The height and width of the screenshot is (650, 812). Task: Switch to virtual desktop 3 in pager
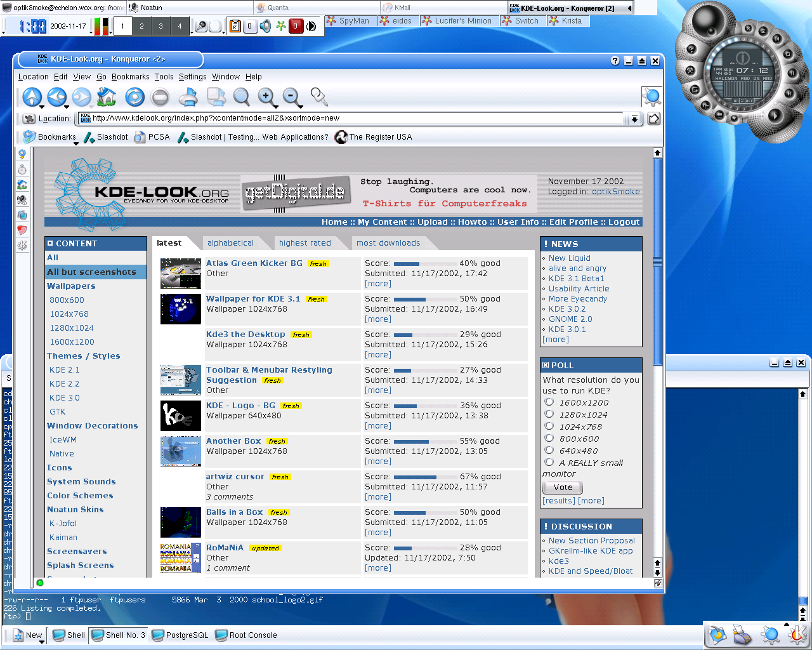(160, 26)
